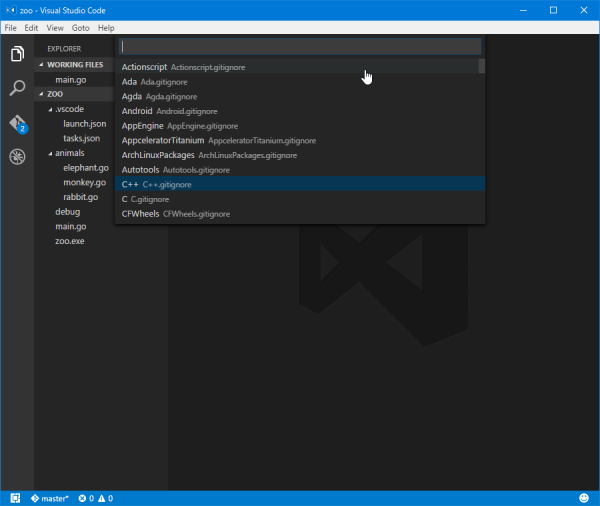Image resolution: width=600 pixels, height=506 pixels.
Task: Click the quick pick list scrollbar
Action: tap(482, 66)
